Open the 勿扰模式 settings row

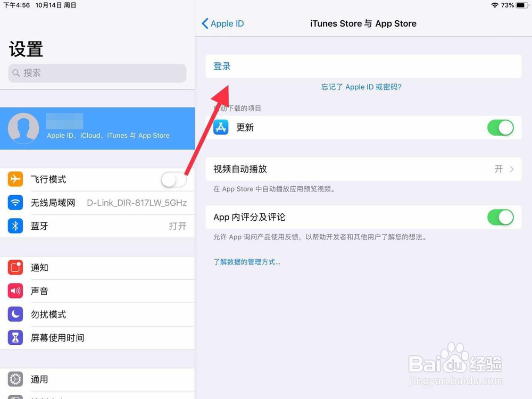tap(97, 314)
